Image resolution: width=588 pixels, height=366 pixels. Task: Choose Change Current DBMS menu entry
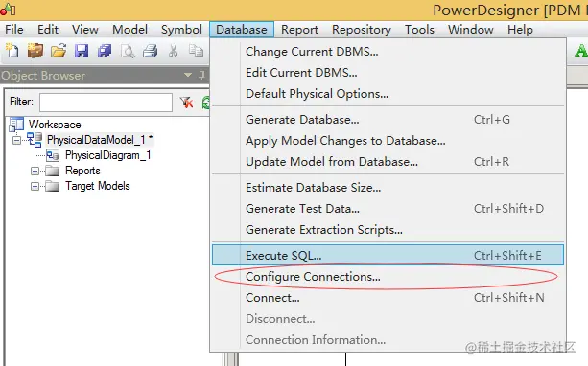pos(388,52)
